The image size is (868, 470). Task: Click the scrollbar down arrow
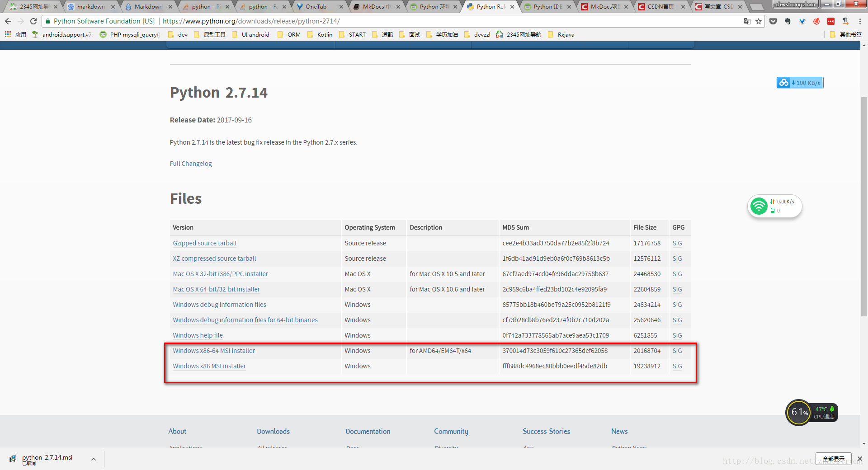pyautogui.click(x=864, y=444)
